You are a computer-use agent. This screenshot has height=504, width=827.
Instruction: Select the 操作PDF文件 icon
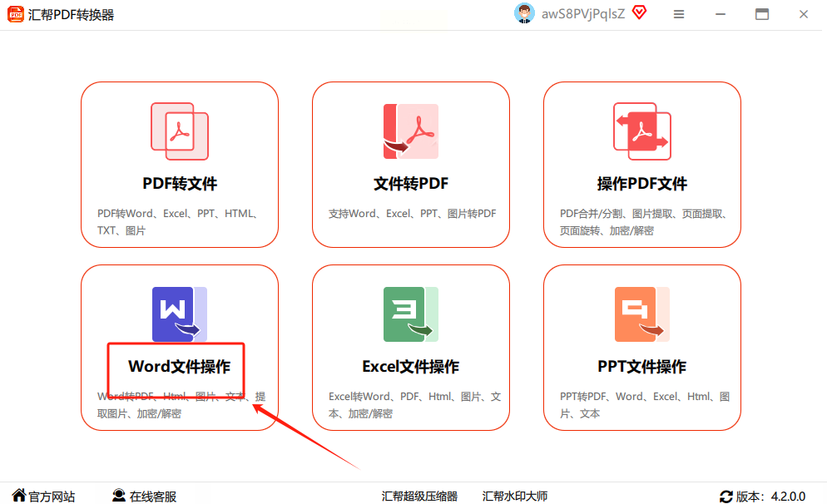point(641,131)
